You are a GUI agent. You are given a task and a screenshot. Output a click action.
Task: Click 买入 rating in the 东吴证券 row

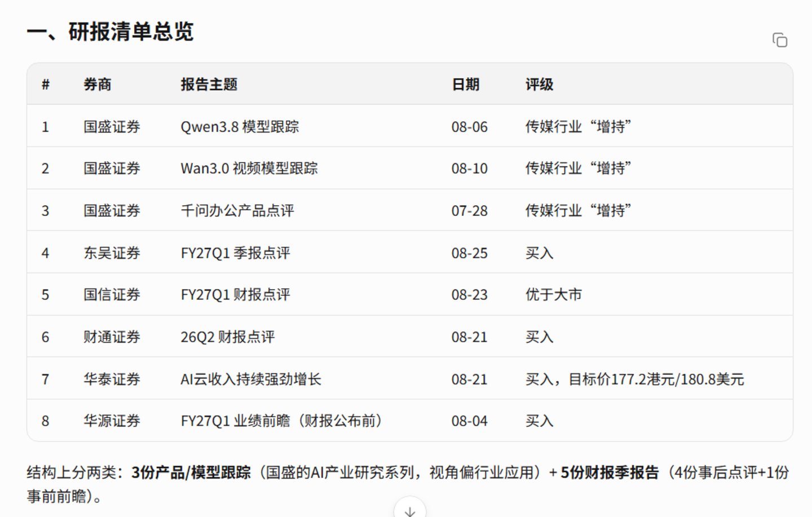coord(539,253)
